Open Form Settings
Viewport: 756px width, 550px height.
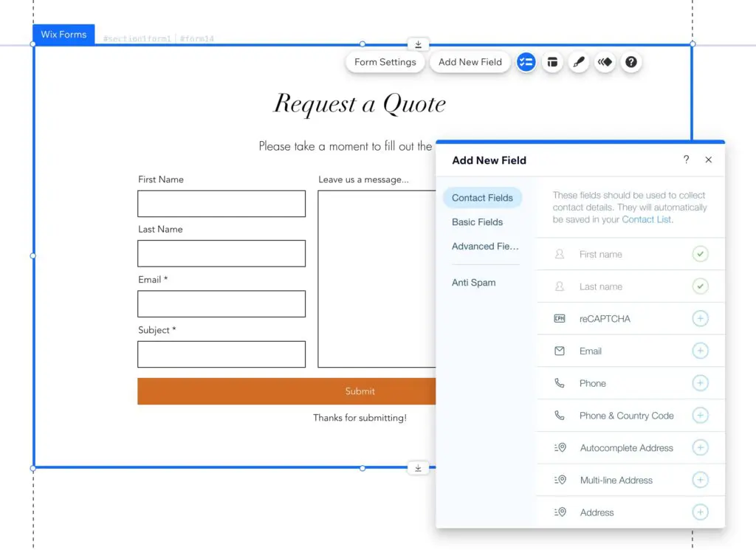tap(385, 62)
